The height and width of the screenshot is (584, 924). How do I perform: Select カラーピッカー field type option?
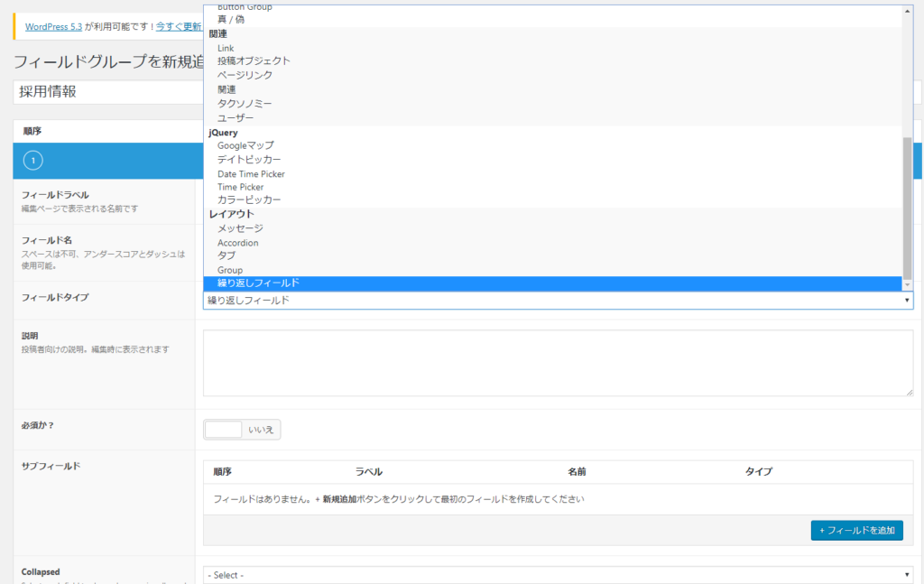pyautogui.click(x=249, y=199)
